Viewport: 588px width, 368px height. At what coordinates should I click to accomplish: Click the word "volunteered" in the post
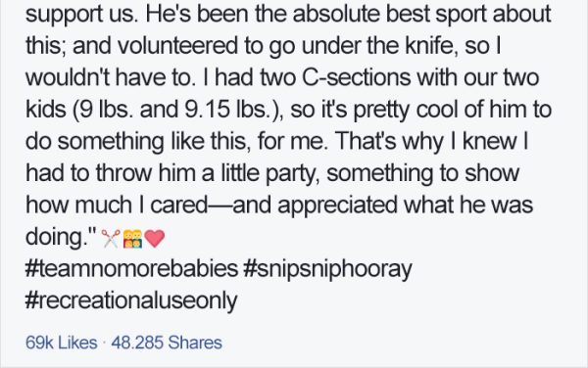click(178, 46)
